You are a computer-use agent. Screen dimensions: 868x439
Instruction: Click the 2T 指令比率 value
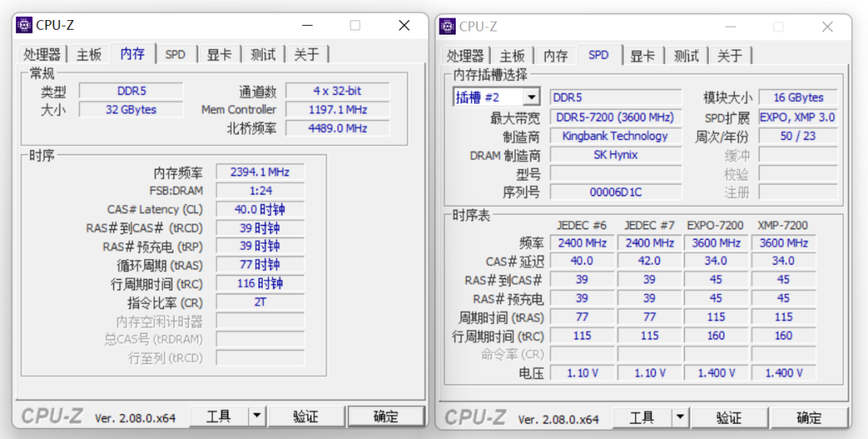[x=260, y=303]
